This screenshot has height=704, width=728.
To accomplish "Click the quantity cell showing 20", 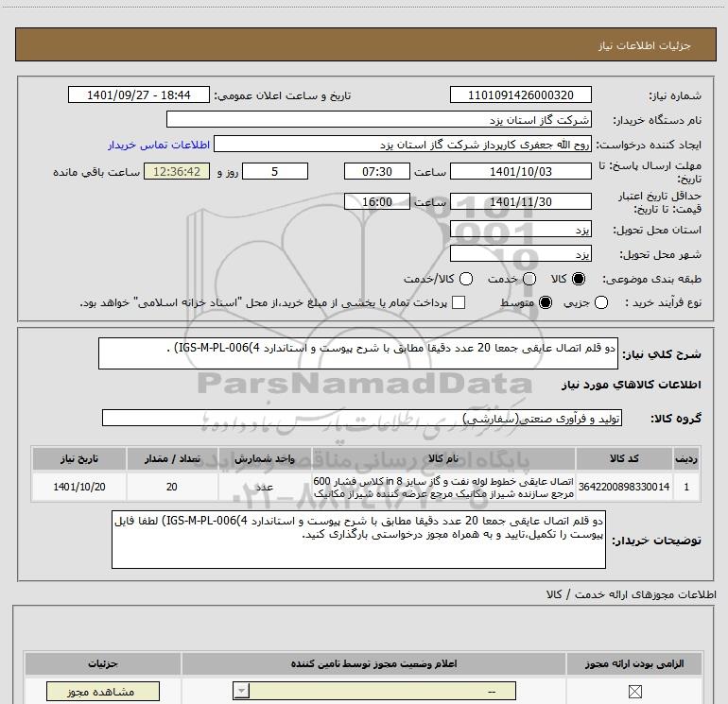I will pos(172,487).
